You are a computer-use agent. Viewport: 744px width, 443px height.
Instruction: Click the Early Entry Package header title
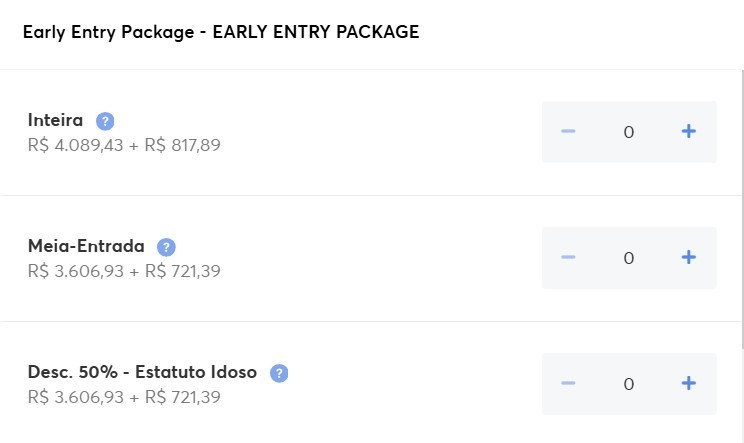click(221, 32)
